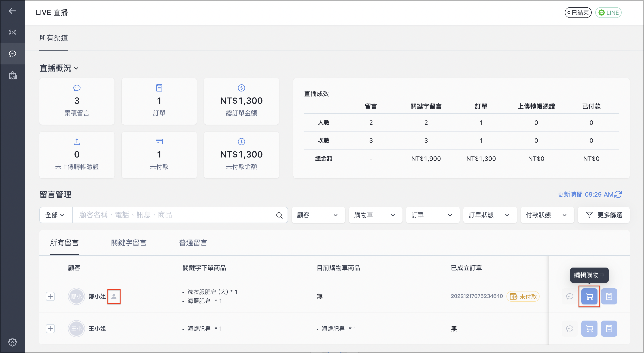
Task: Open the 顧客 filter dropdown
Action: [318, 215]
